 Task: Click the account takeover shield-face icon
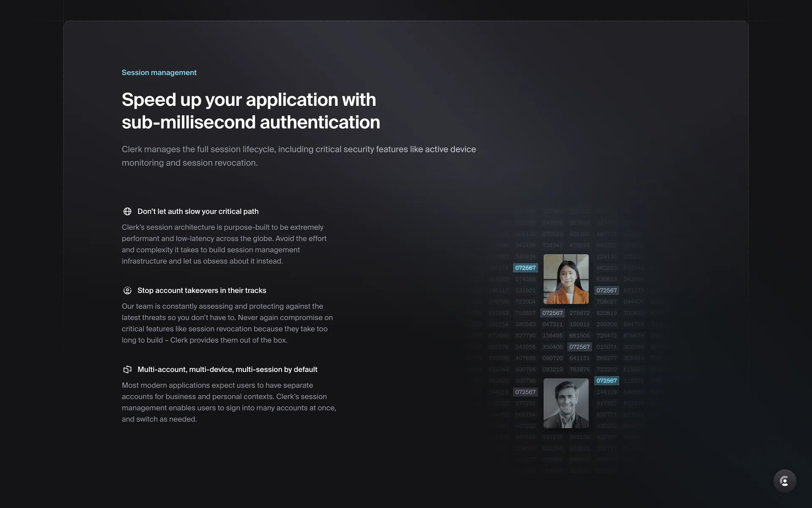coord(127,290)
